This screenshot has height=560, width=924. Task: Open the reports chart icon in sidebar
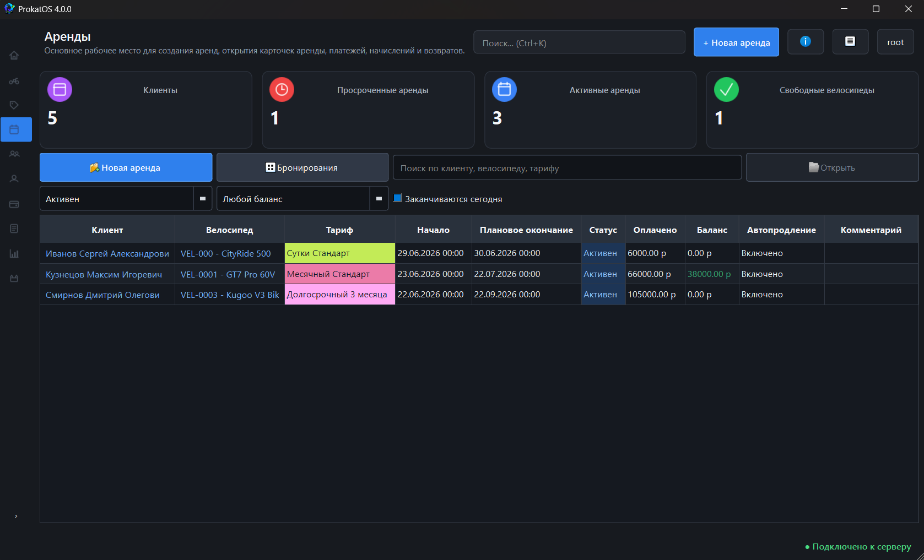coord(14,254)
